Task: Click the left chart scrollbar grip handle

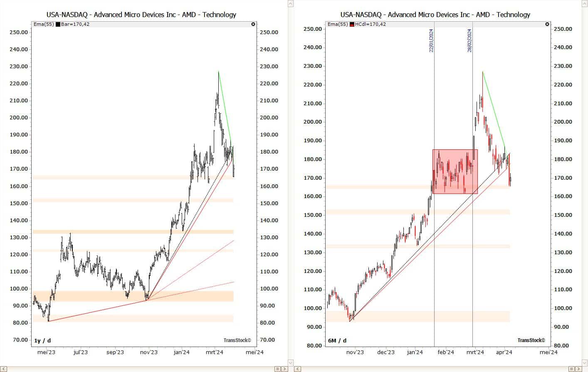Action: (x=277, y=369)
